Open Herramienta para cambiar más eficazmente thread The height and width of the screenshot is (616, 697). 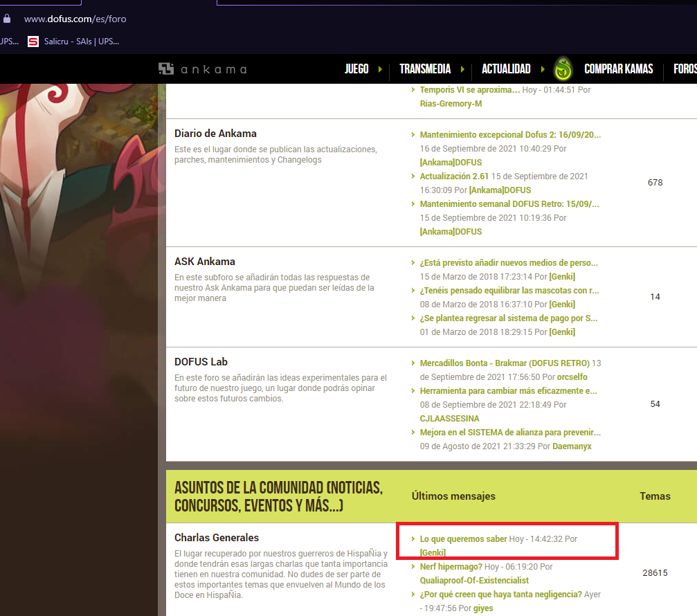[509, 390]
